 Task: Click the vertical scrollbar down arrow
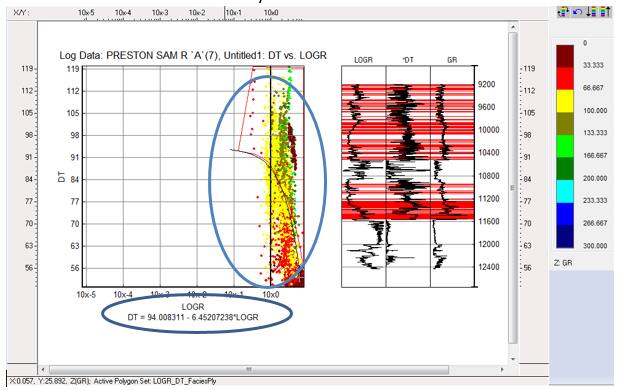[x=513, y=359]
